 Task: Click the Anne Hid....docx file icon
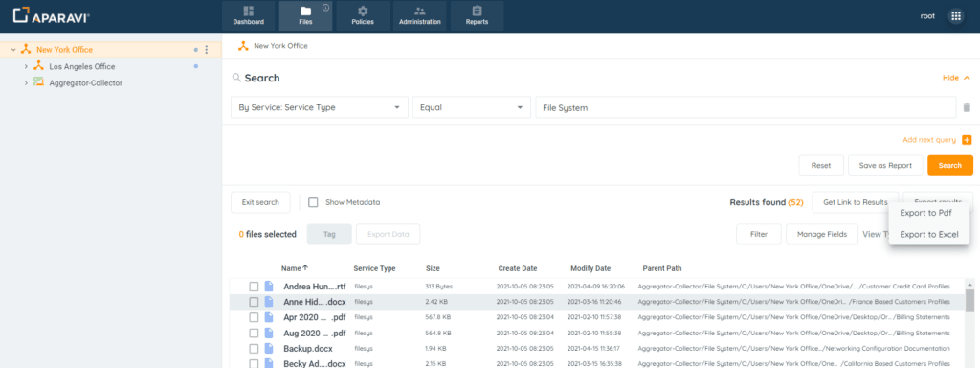point(269,302)
